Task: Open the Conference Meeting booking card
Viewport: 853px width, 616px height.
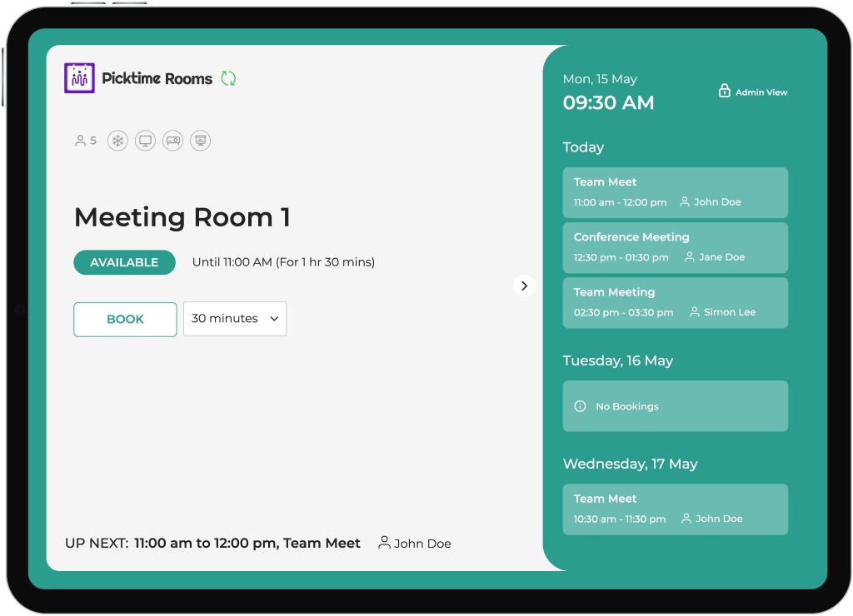Action: pos(675,248)
